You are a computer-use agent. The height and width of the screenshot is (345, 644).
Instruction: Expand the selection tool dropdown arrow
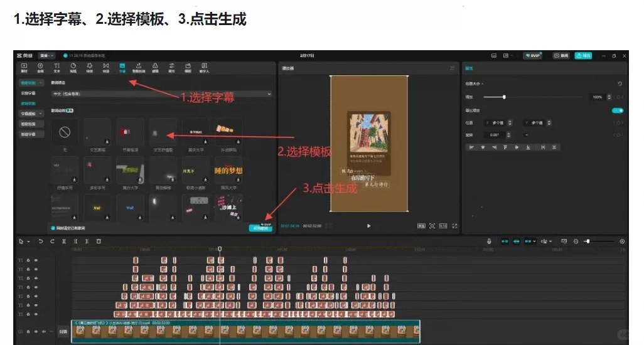tap(29, 242)
